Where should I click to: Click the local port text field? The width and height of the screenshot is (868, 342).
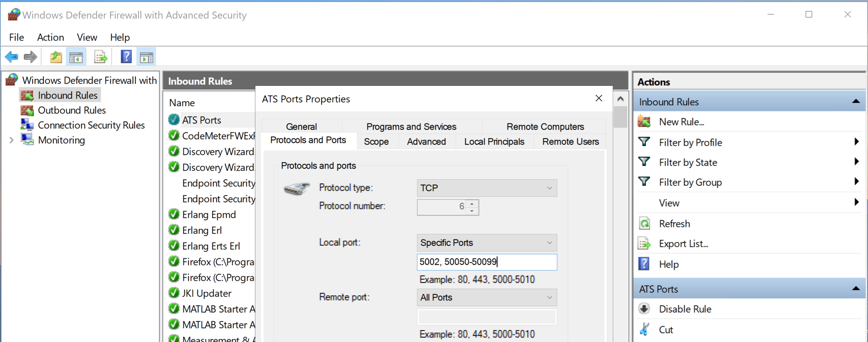point(487,262)
